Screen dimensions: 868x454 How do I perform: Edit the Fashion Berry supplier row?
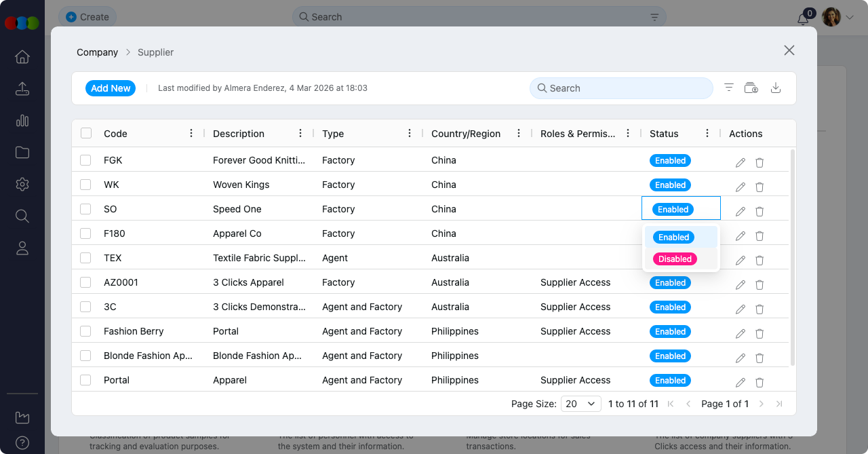[x=741, y=334]
